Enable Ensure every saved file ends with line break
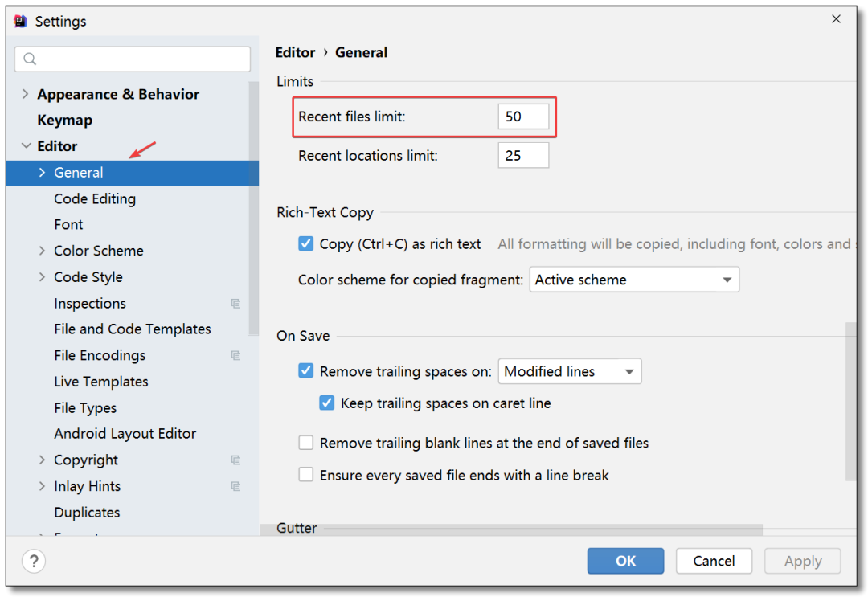868x597 pixels. pyautogui.click(x=305, y=475)
